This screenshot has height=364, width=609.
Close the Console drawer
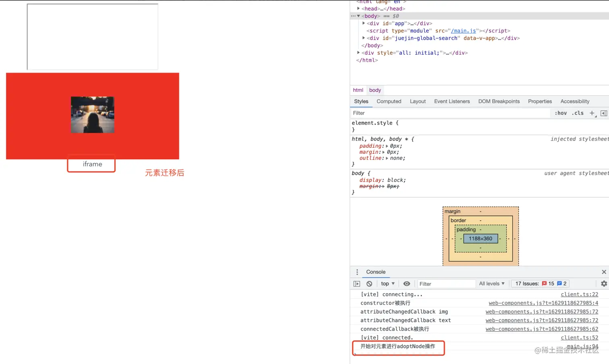click(604, 272)
